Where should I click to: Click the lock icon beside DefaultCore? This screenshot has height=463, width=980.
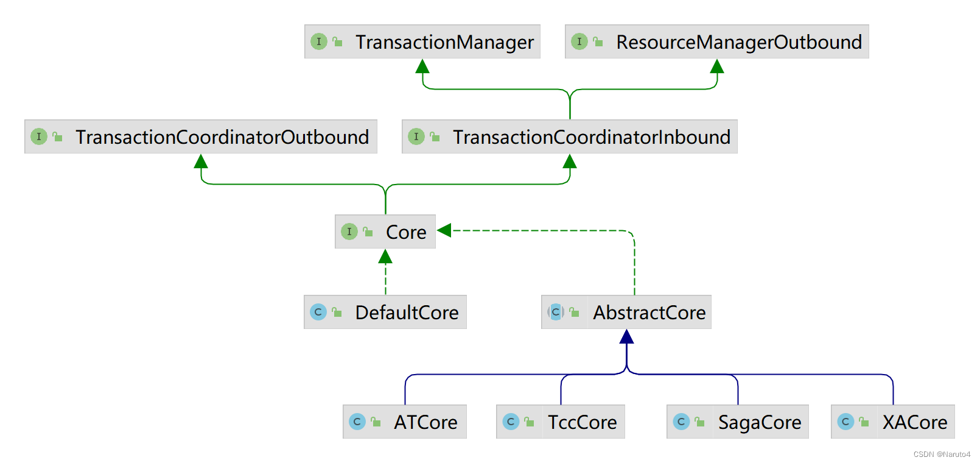pyautogui.click(x=337, y=311)
